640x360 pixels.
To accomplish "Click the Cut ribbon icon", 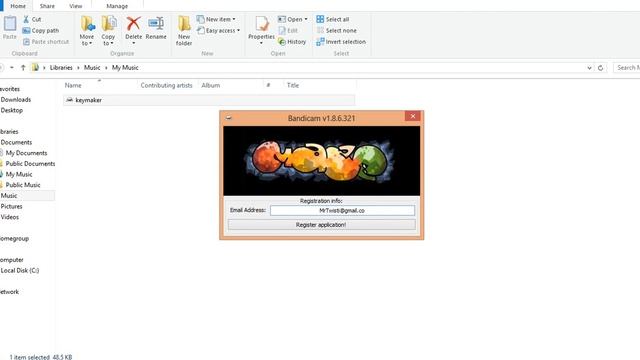I will tap(26, 19).
